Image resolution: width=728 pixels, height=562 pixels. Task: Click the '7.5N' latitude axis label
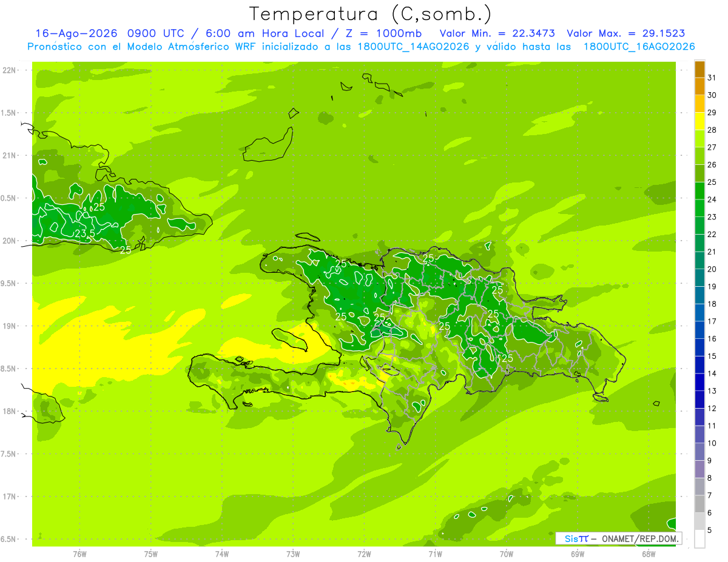[x=8, y=454]
